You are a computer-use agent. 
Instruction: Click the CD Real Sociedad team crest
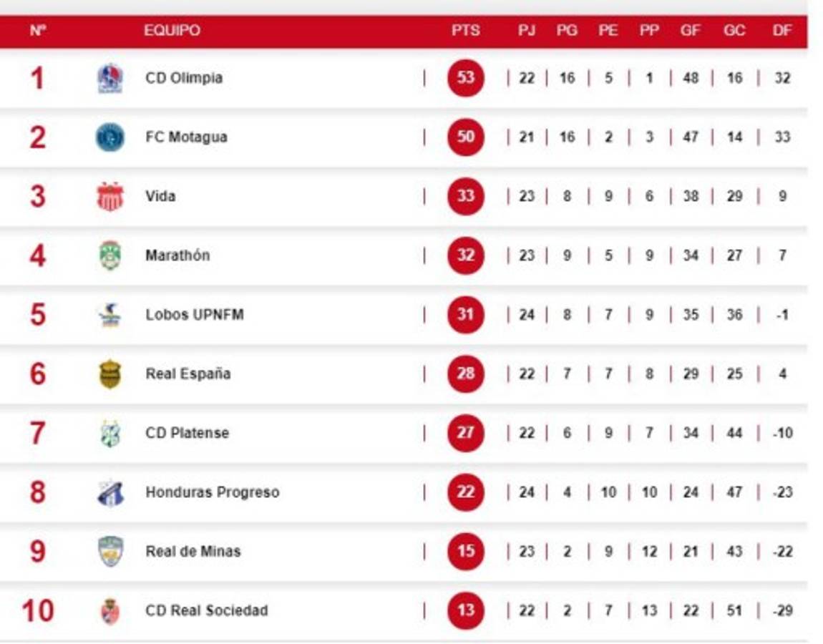pos(110,611)
